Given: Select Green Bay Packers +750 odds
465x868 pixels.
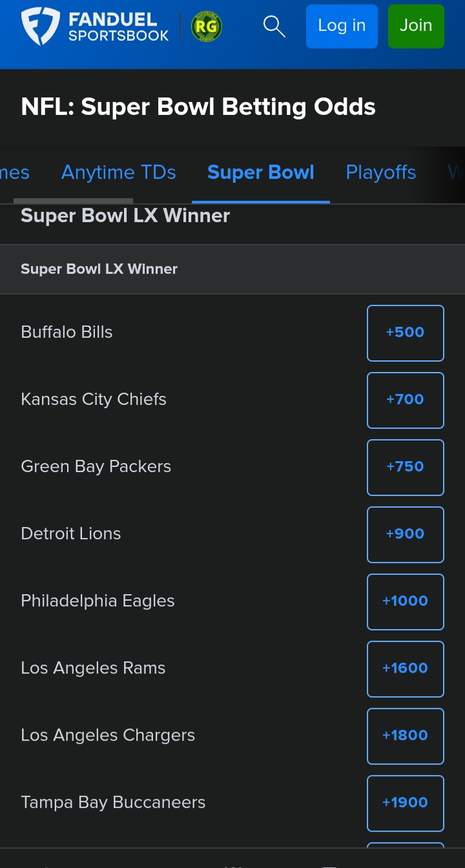Looking at the screenshot, I should click(x=405, y=467).
